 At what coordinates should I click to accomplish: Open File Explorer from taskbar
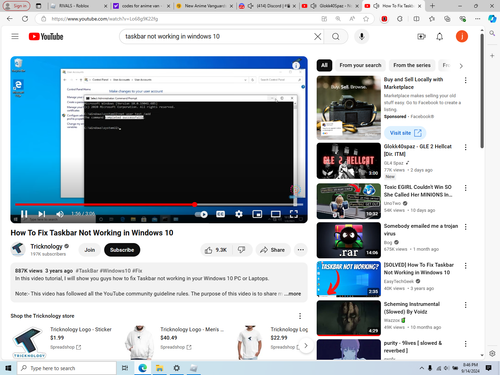(160, 368)
